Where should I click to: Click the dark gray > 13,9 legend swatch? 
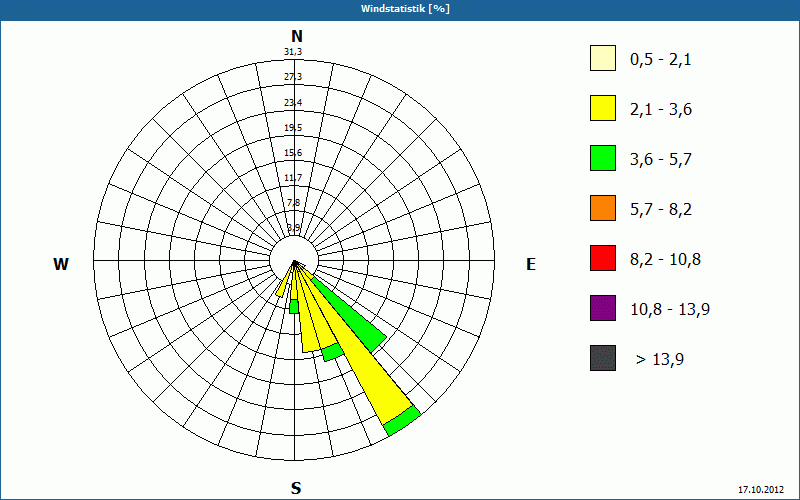click(x=603, y=358)
